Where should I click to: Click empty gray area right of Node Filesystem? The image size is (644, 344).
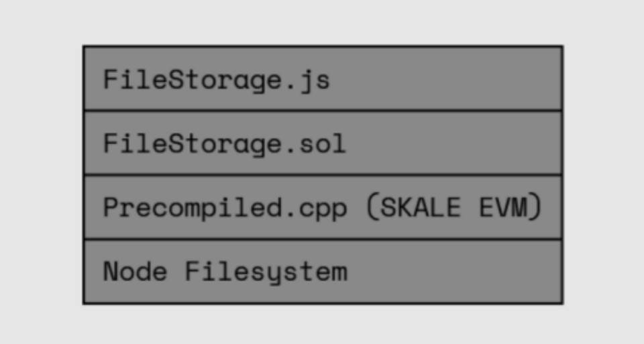point(455,272)
